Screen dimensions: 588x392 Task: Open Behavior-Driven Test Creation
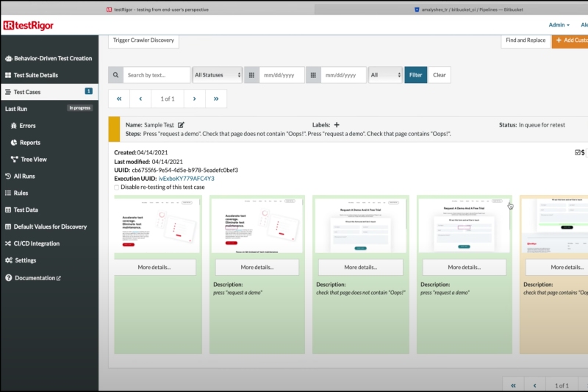(x=49, y=58)
